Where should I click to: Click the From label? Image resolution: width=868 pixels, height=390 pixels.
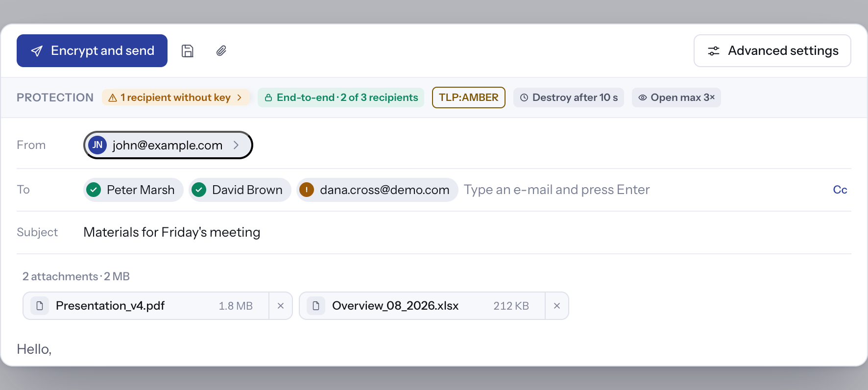31,145
